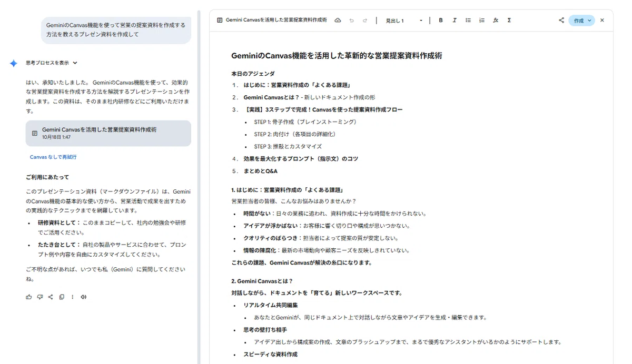Insert a numbered list

point(482,21)
